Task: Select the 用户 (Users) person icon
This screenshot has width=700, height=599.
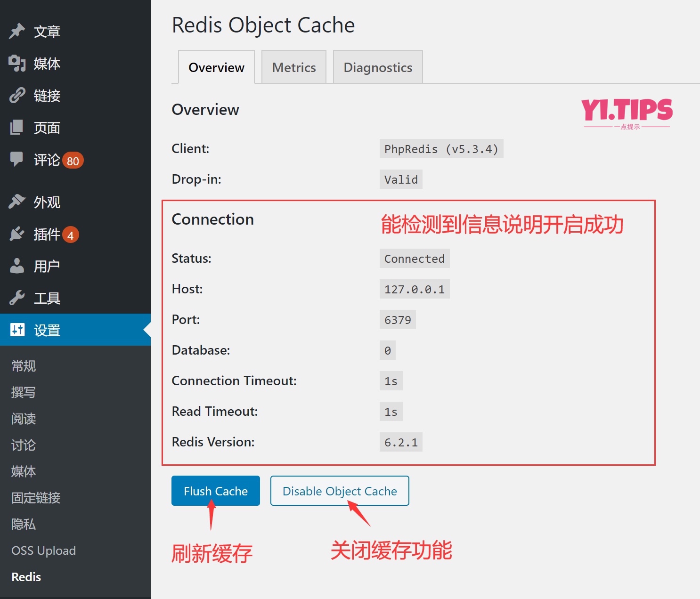Action: pyautogui.click(x=17, y=266)
